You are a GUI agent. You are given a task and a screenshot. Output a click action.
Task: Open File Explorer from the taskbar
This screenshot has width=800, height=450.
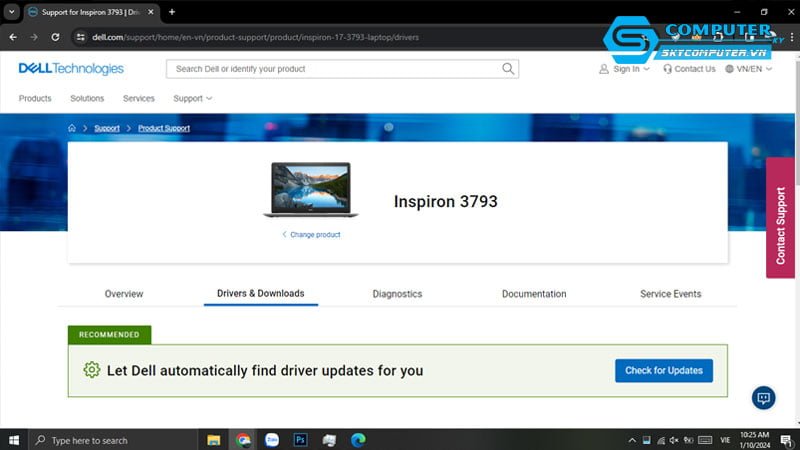213,439
